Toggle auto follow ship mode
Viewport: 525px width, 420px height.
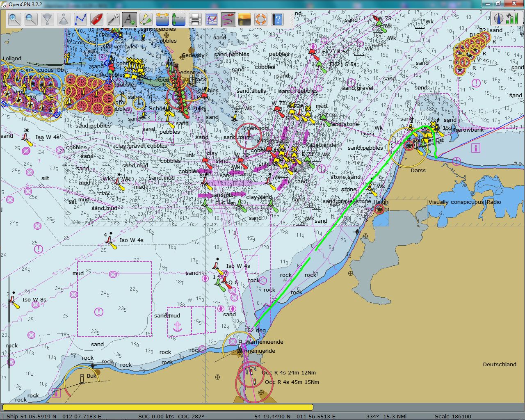tap(97, 19)
